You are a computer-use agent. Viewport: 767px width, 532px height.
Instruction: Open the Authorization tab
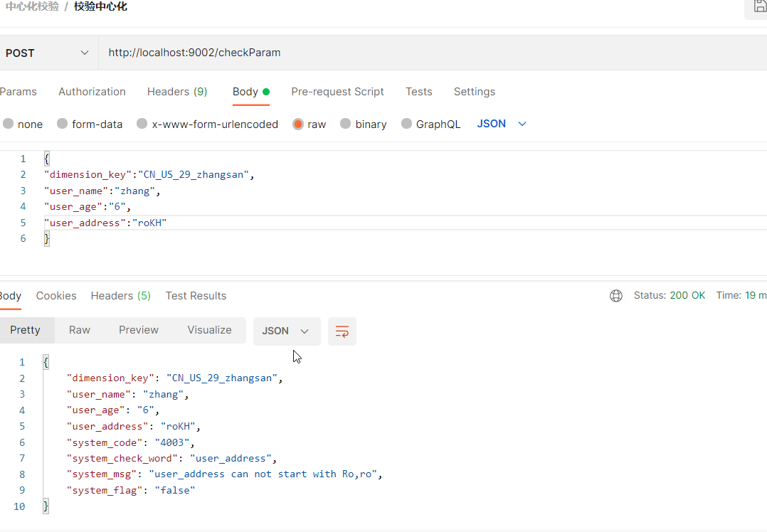(92, 92)
